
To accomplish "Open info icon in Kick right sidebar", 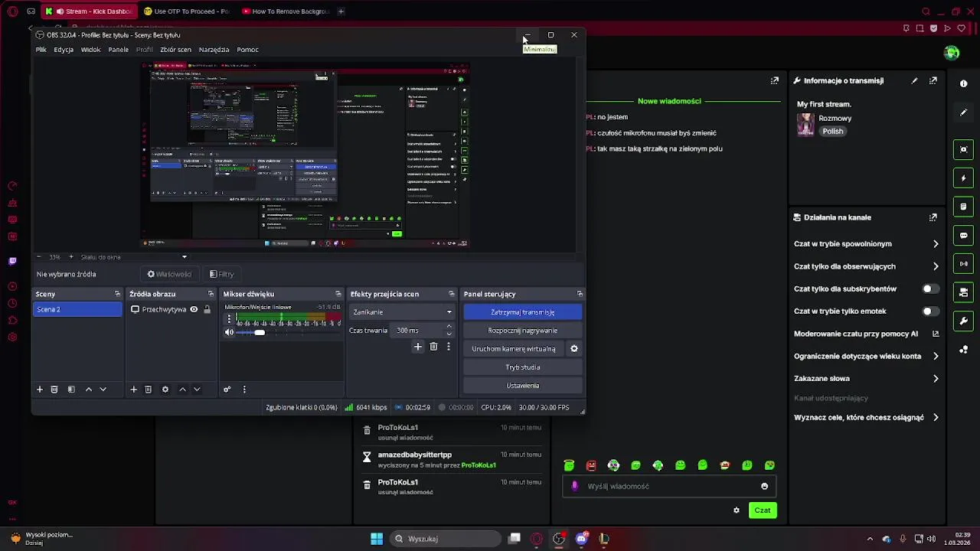I will click(964, 83).
